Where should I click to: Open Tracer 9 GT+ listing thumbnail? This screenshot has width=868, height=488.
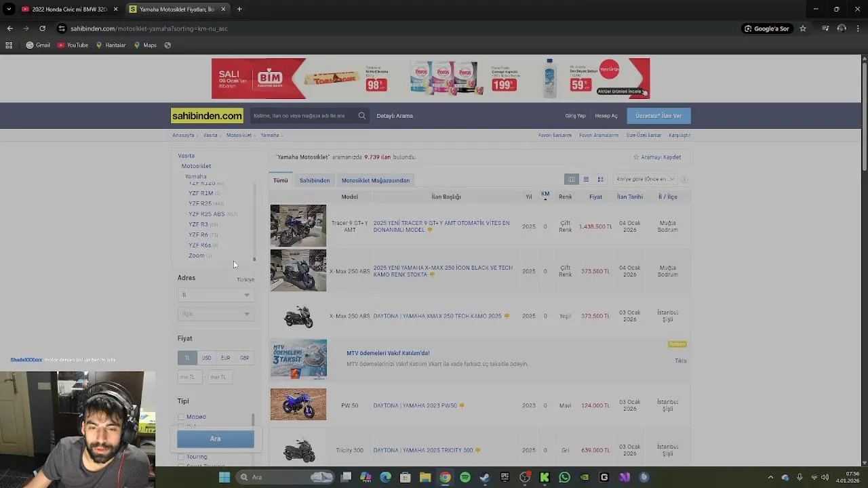pyautogui.click(x=298, y=226)
